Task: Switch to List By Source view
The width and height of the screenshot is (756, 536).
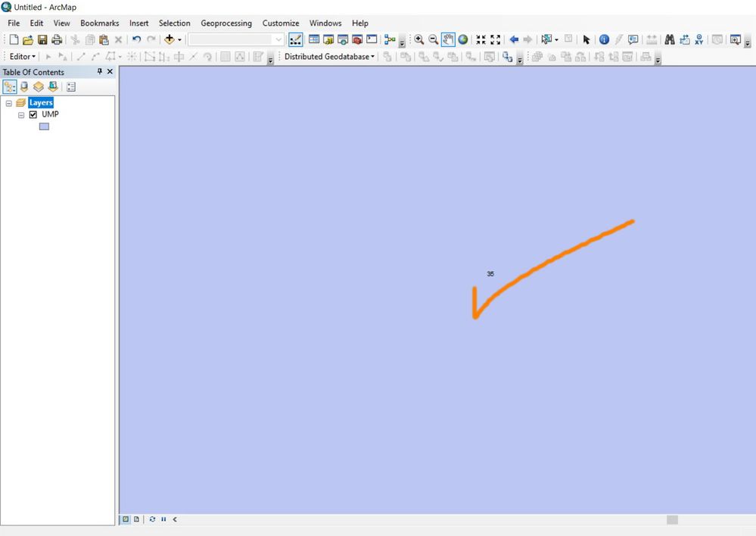Action: click(x=24, y=87)
